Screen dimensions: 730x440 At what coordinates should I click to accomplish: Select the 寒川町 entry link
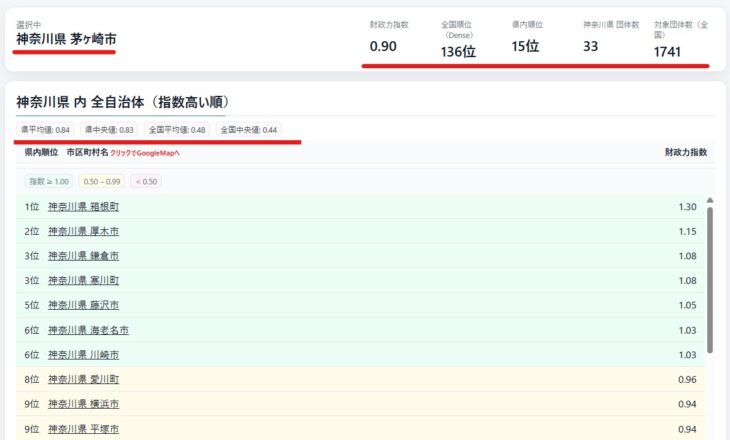[x=83, y=281]
